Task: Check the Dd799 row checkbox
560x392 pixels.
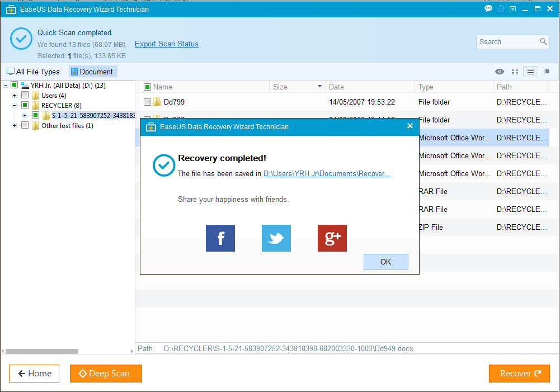Action: pos(147,102)
